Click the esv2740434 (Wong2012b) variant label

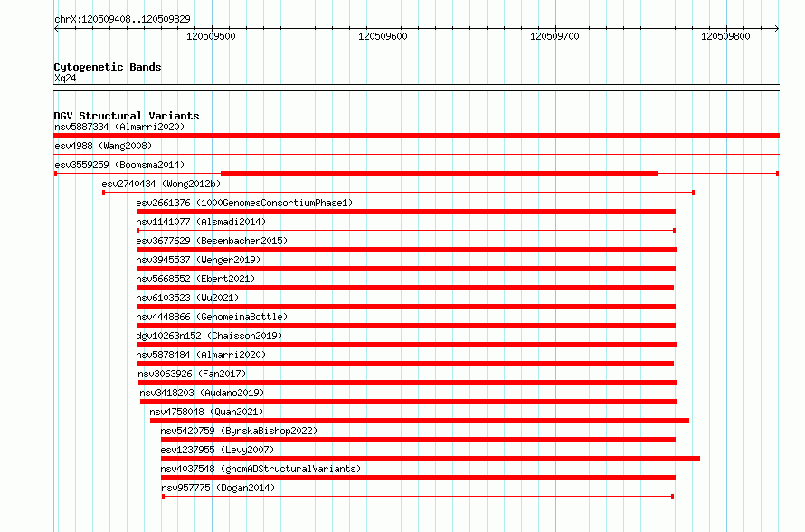(161, 184)
